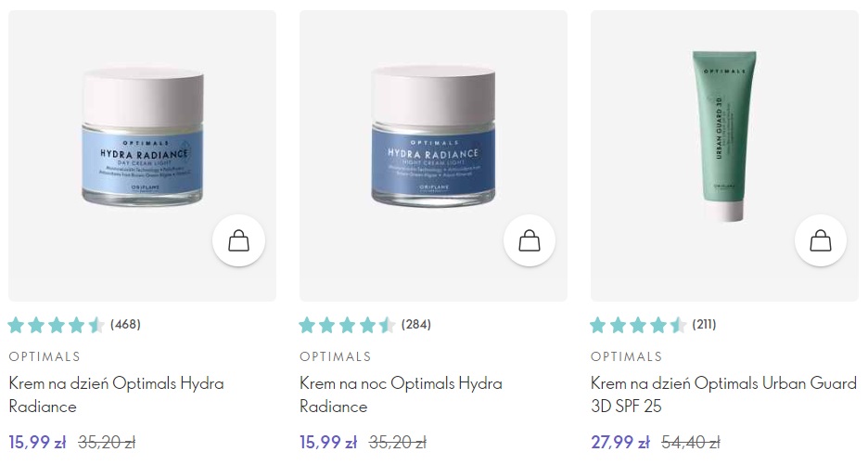Click the (468) review count

126,324
